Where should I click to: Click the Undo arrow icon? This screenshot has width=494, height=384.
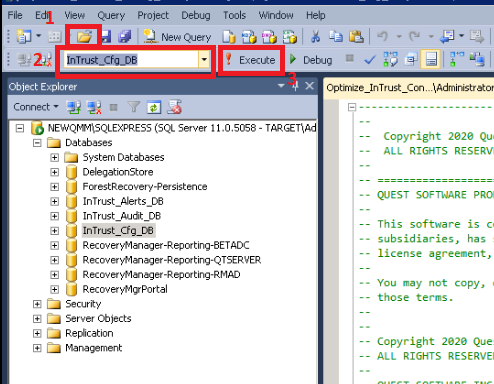pyautogui.click(x=383, y=36)
